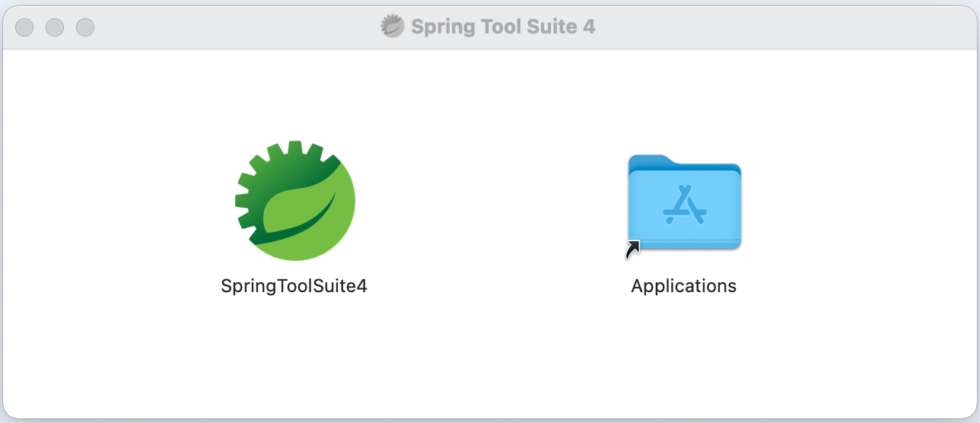The width and height of the screenshot is (980, 423).
Task: Select the SpringToolSuite4 application icon
Action: [294, 201]
